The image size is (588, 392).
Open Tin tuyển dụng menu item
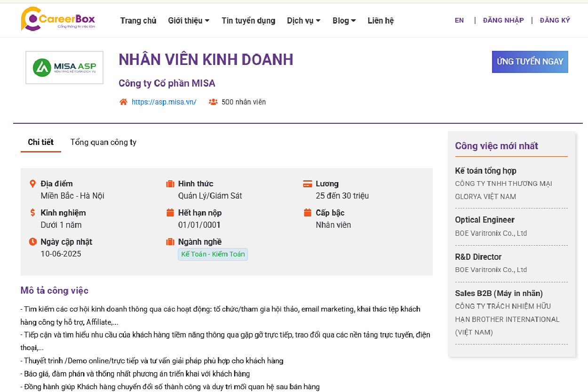248,21
